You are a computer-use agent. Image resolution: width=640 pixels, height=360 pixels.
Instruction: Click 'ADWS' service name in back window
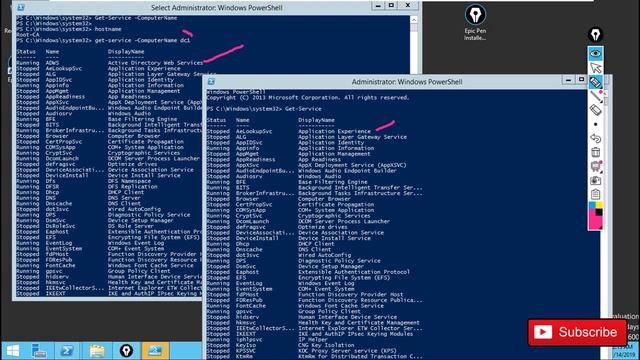[52, 63]
